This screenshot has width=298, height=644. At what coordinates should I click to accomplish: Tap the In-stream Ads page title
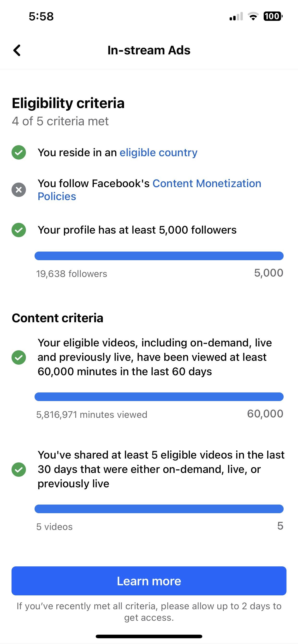coord(149,50)
